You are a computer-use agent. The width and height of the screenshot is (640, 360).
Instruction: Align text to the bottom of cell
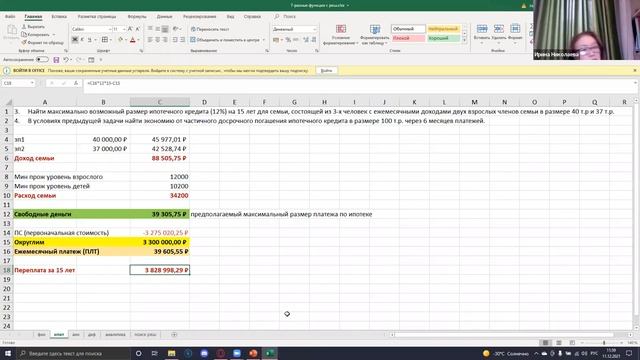[165, 29]
